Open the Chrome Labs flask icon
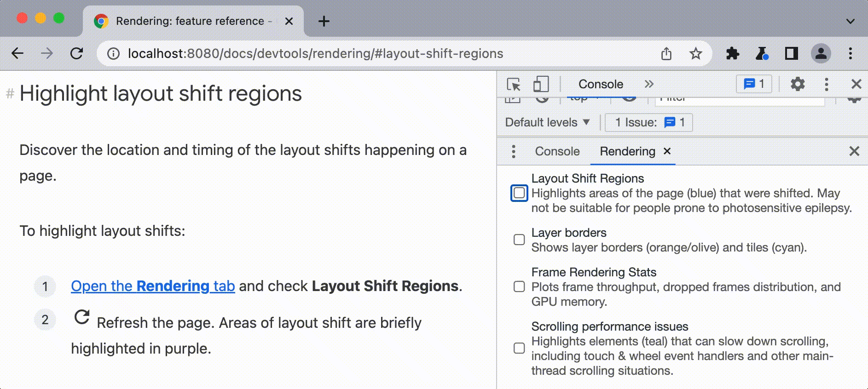Image resolution: width=868 pixels, height=389 pixels. [762, 54]
